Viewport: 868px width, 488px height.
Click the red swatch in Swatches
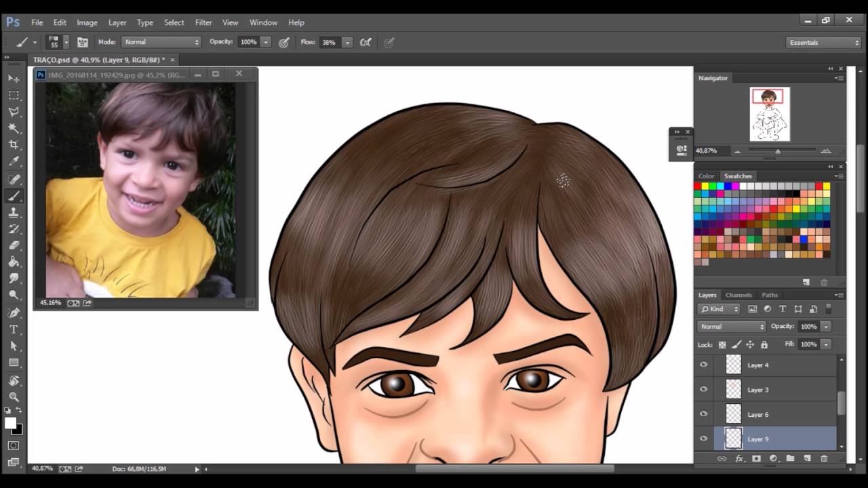point(698,186)
